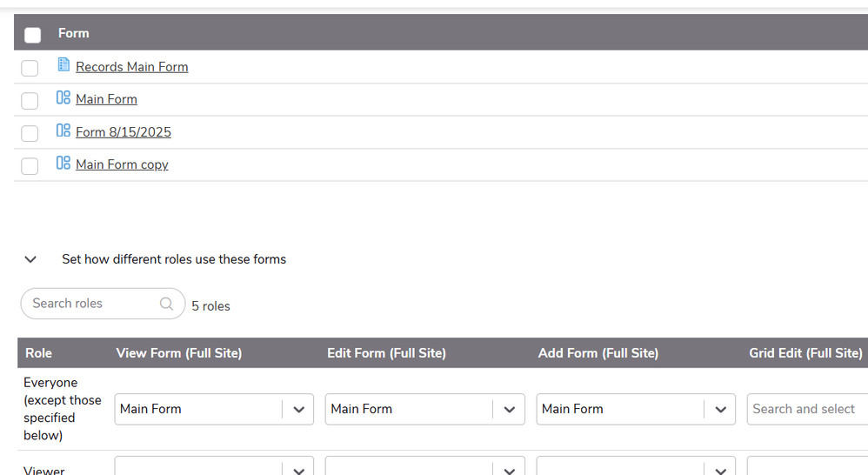Click the Records Main Form document icon
Screen dimensions: 868x475
point(63,65)
